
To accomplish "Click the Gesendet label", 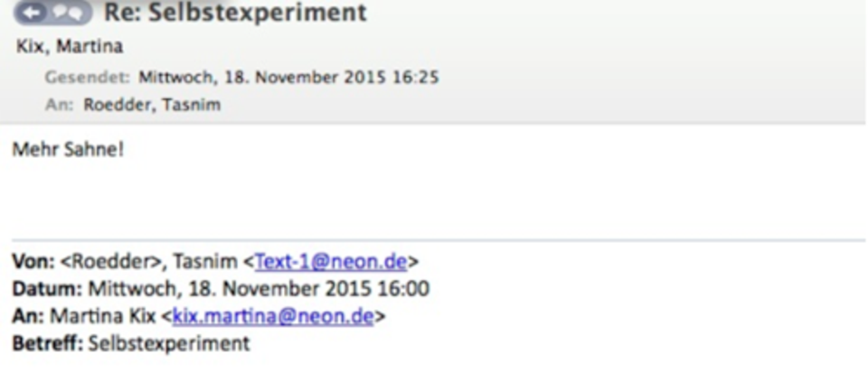I will click(88, 77).
